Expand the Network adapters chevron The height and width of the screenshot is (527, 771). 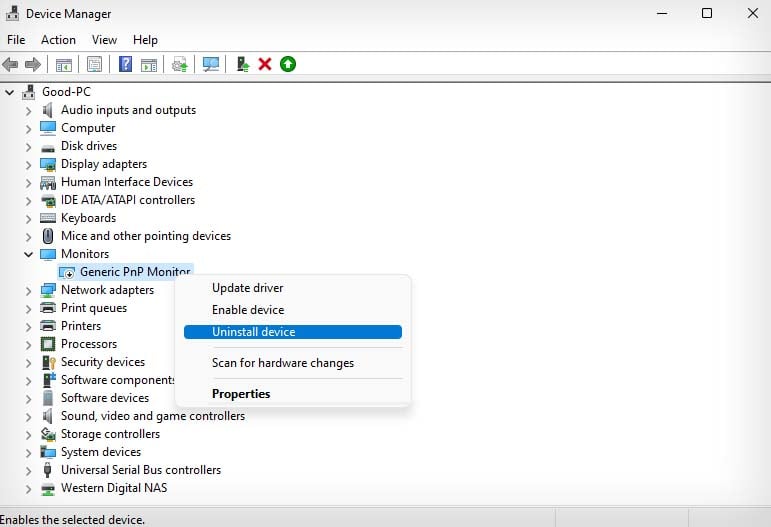pos(28,291)
